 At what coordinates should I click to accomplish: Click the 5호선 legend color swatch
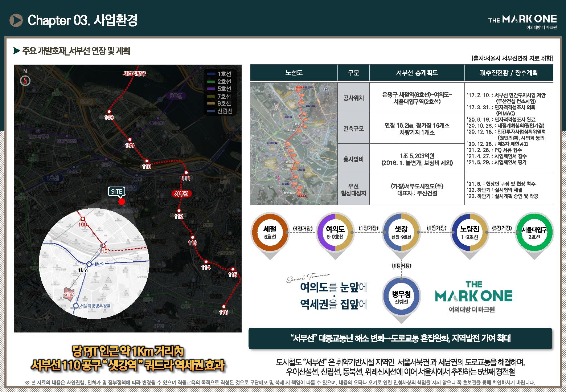[x=211, y=89]
